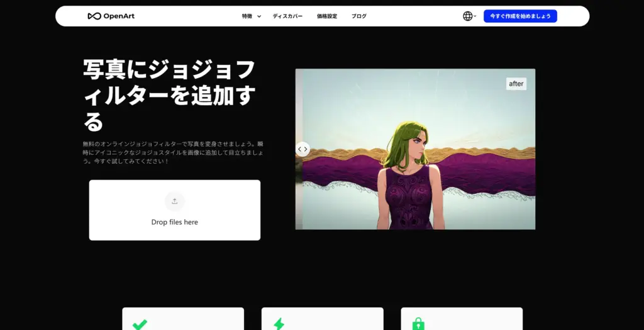Click the green lightning bolt icon
The height and width of the screenshot is (330, 644).
click(x=279, y=324)
